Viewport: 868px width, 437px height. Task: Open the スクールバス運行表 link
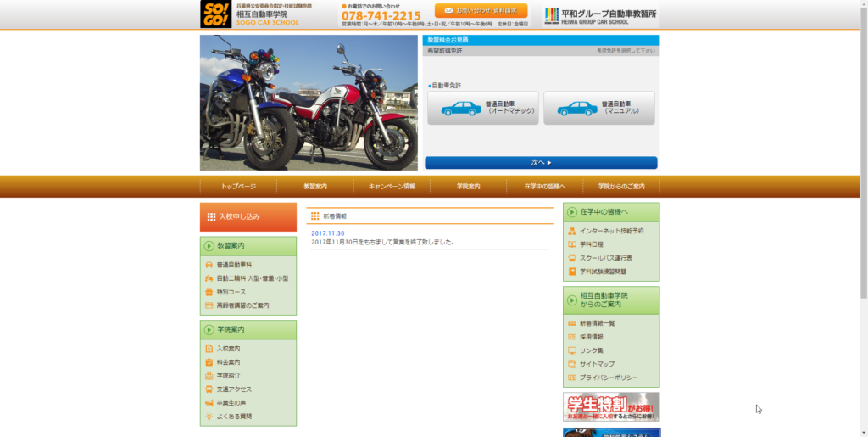point(606,258)
